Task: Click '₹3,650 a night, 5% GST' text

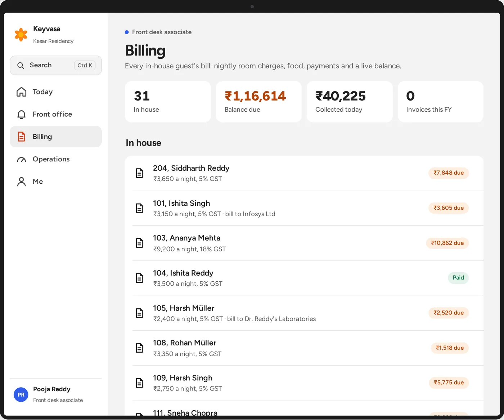Action: 188,179
